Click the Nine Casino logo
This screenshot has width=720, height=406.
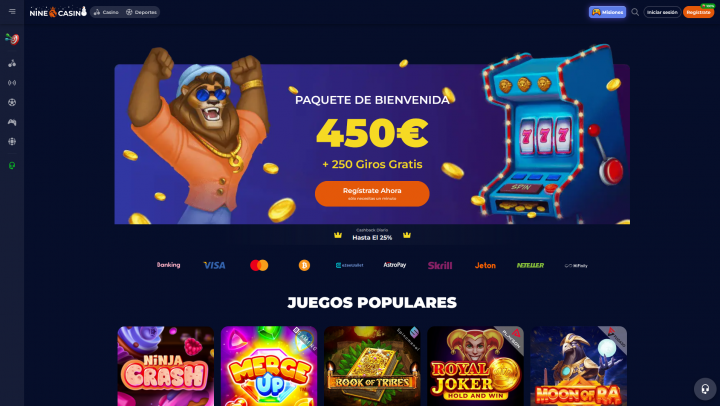click(58, 12)
